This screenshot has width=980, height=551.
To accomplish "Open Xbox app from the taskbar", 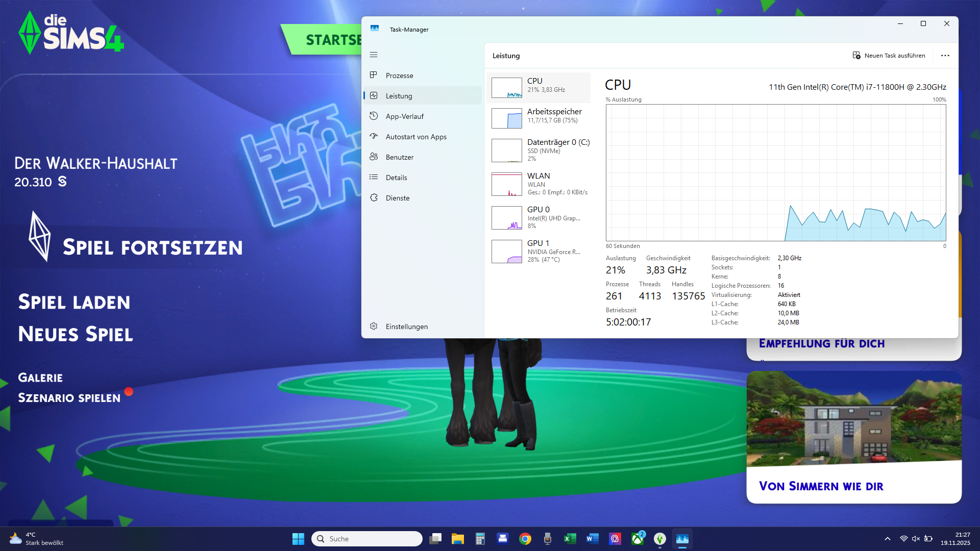I will click(x=638, y=539).
